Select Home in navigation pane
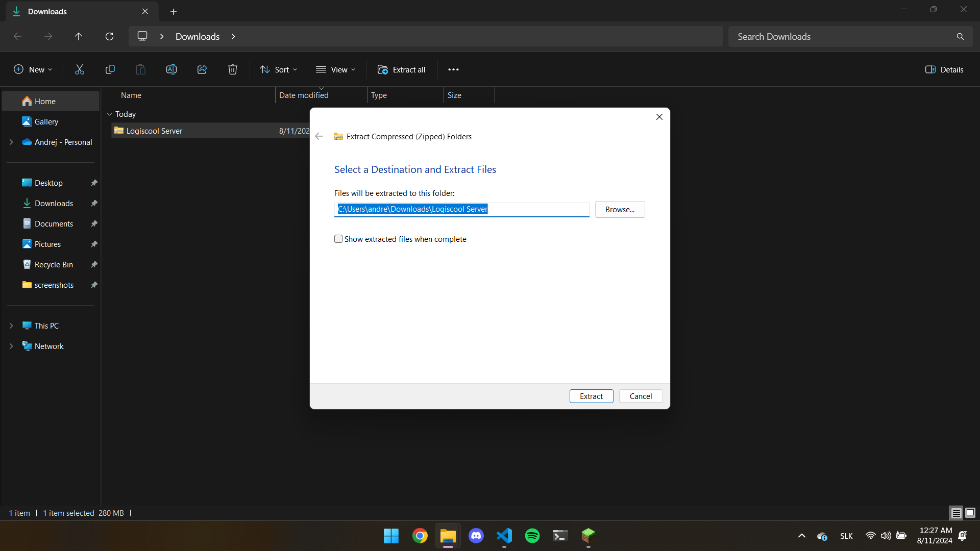Viewport: 980px width, 551px height. (x=51, y=102)
